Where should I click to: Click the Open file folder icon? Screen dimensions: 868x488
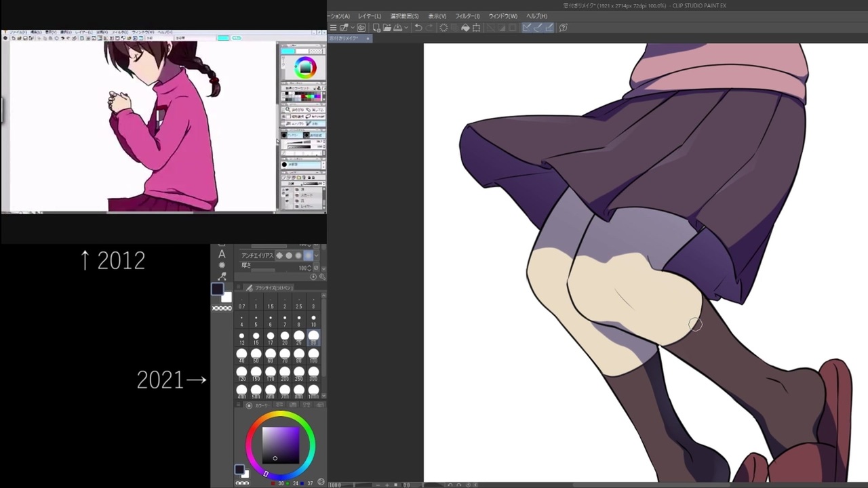387,28
